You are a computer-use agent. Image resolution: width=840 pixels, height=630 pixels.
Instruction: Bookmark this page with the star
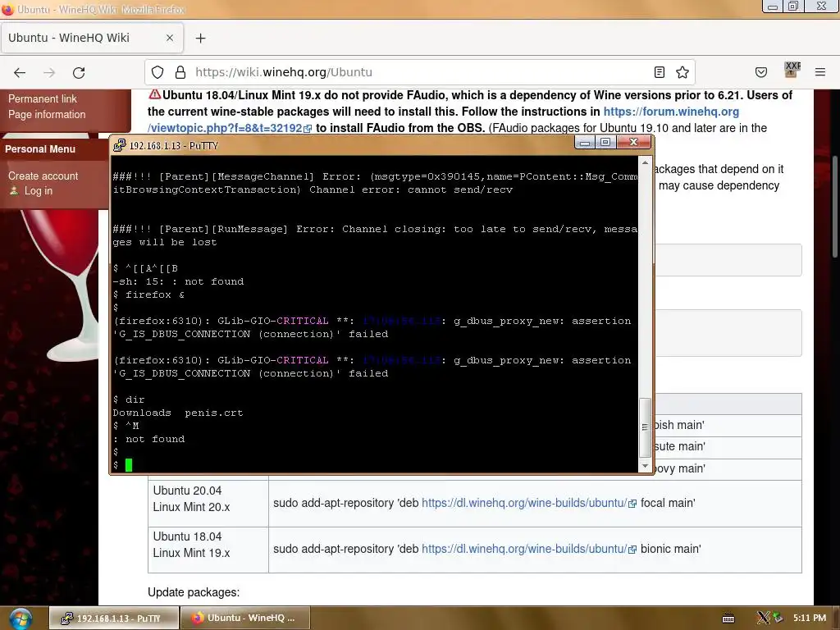pyautogui.click(x=682, y=72)
